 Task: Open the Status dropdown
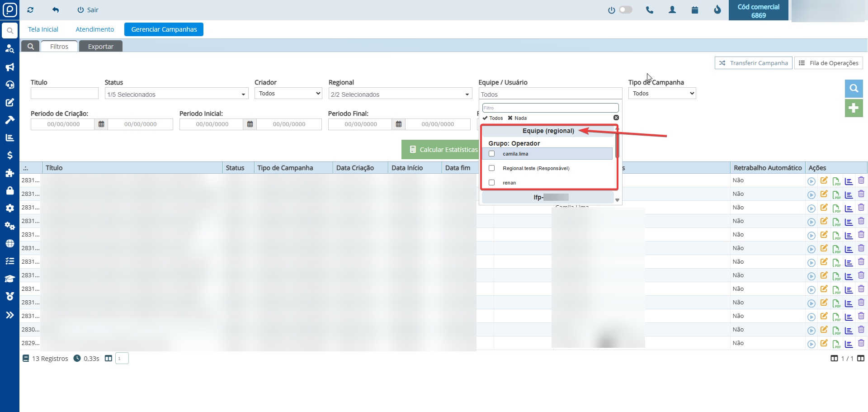176,94
